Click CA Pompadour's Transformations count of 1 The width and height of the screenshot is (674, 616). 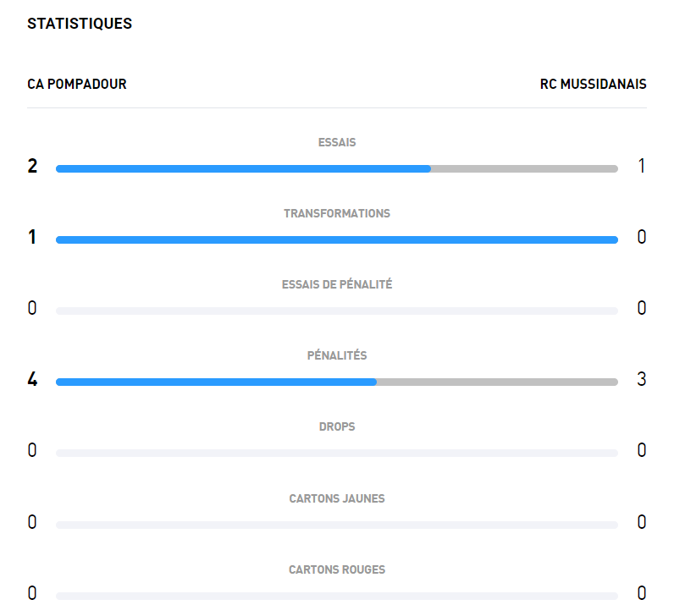(x=33, y=237)
